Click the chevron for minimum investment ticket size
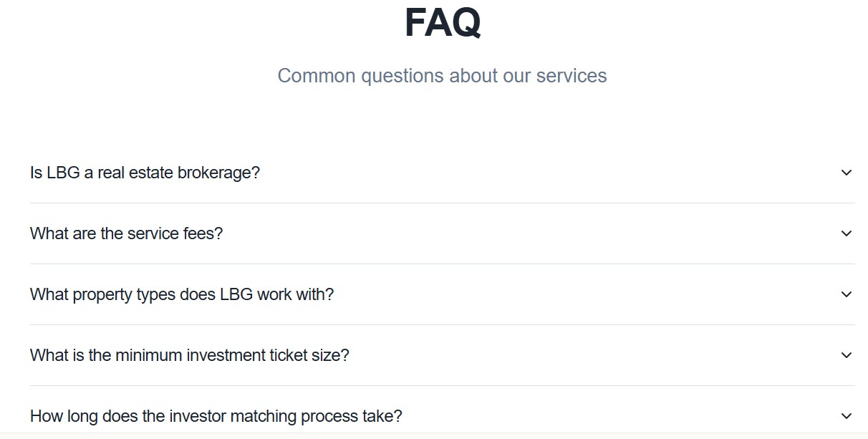The image size is (868, 439). 847,355
